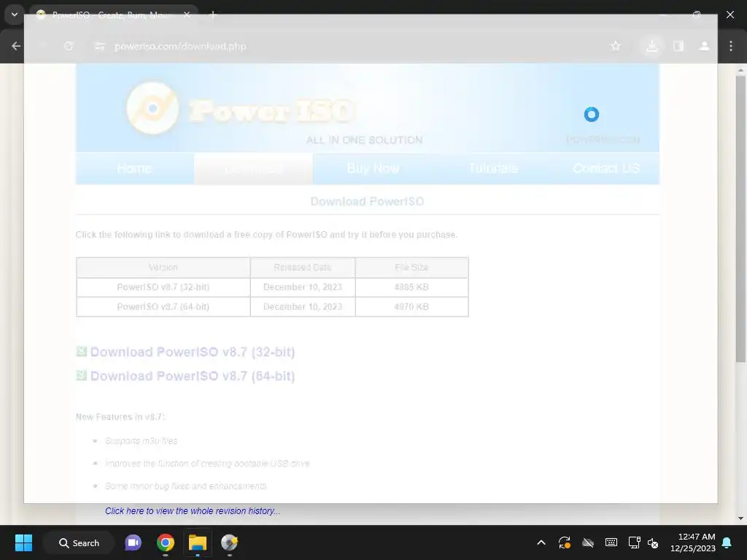
Task: Open Chrome downloads tray icon
Action: [x=652, y=46]
